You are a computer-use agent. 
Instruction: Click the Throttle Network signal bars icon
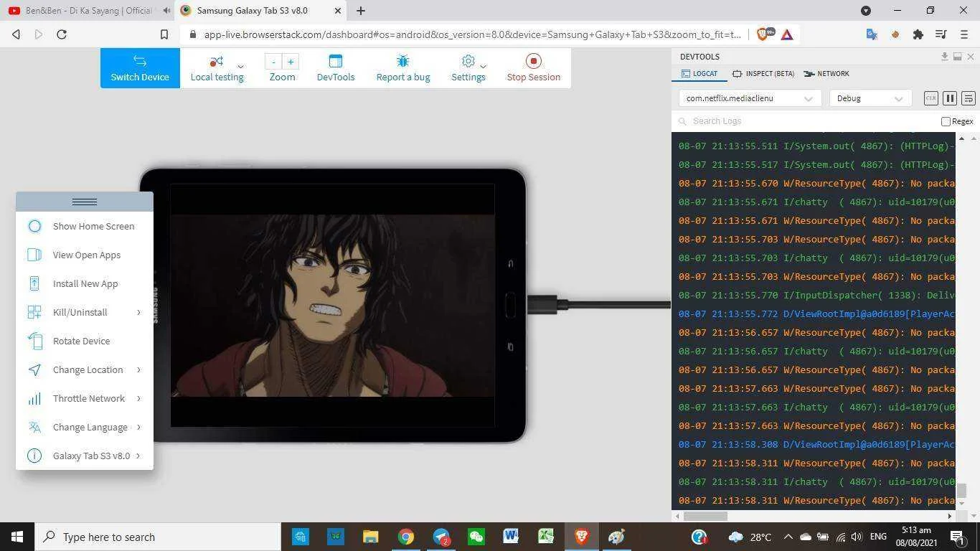(x=34, y=399)
